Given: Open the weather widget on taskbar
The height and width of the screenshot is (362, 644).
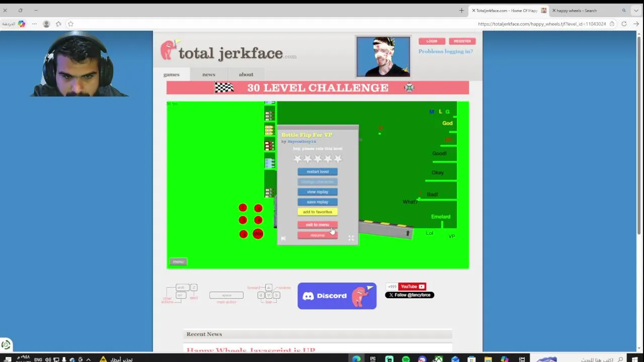Looking at the screenshot, I should [117, 359].
